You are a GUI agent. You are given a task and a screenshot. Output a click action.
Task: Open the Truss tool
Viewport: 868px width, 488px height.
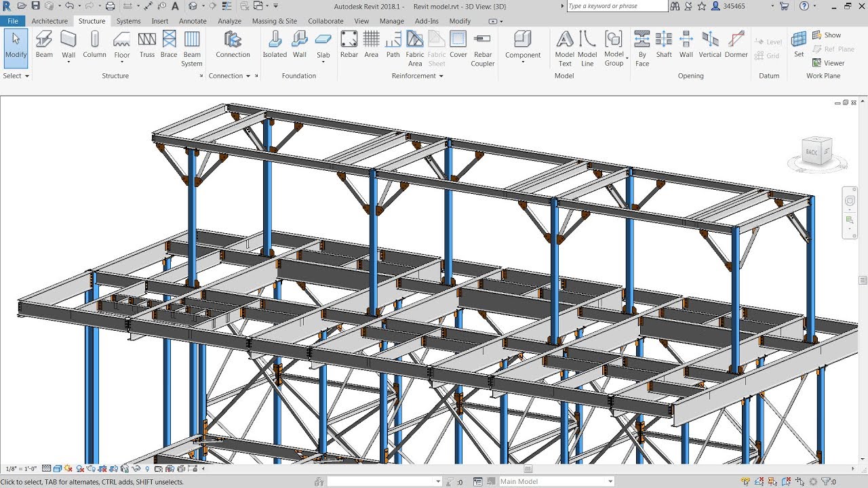point(146,45)
